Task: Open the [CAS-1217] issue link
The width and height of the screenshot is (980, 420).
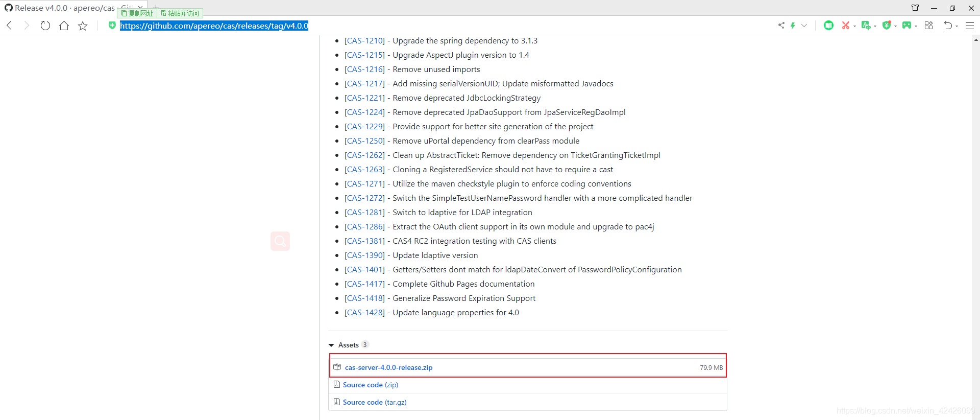Action: 364,84
